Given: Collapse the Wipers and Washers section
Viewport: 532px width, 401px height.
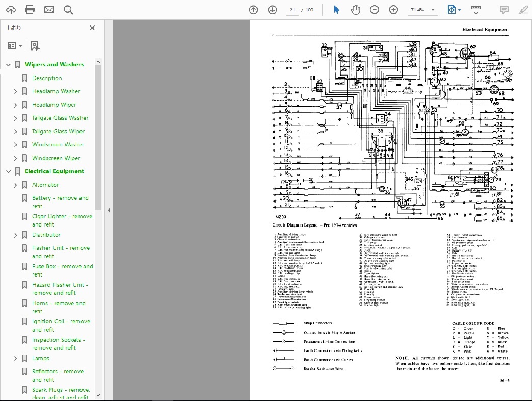Looking at the screenshot, I should [9, 64].
